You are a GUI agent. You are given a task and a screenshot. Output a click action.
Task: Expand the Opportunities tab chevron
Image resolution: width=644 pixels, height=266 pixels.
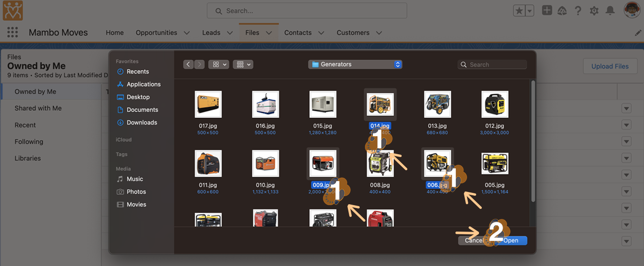tap(187, 33)
